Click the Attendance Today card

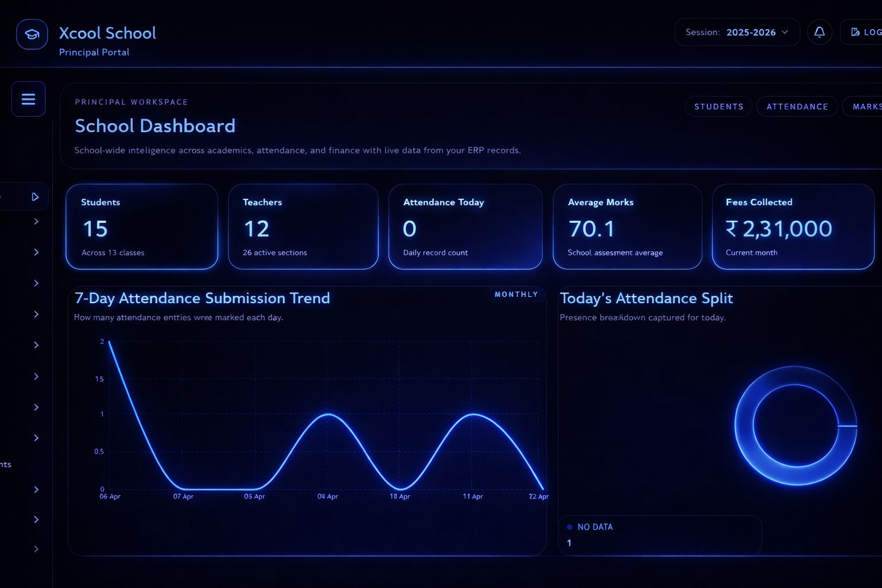[465, 226]
